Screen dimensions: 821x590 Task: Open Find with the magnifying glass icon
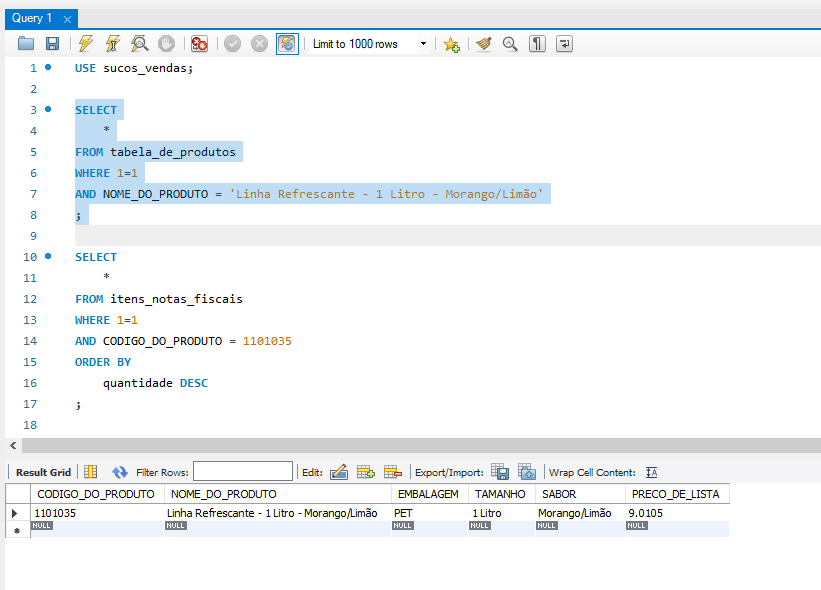[x=510, y=44]
